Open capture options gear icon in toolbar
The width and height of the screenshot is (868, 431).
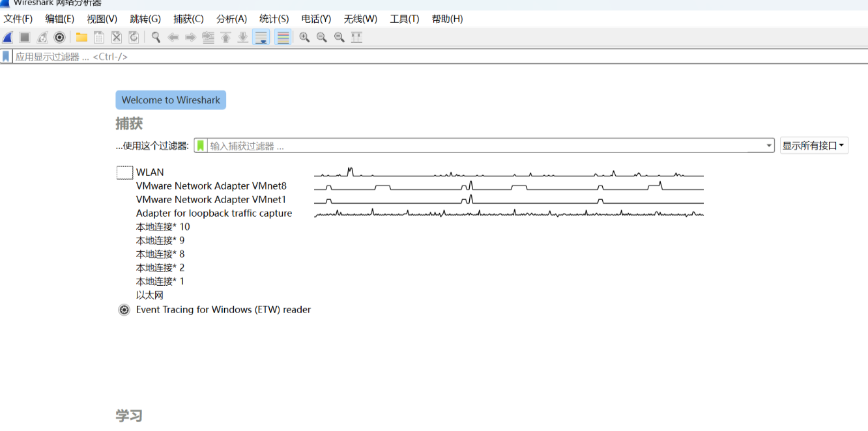(x=59, y=37)
